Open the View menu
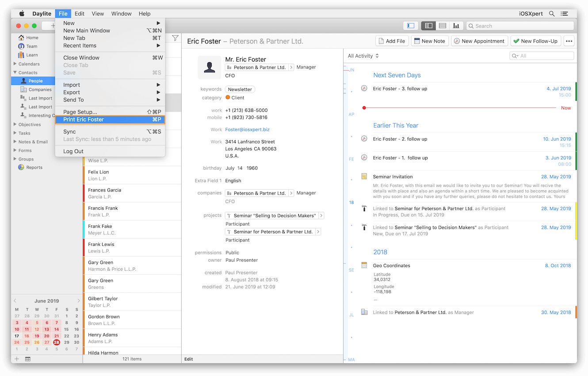588x376 pixels. (x=98, y=14)
